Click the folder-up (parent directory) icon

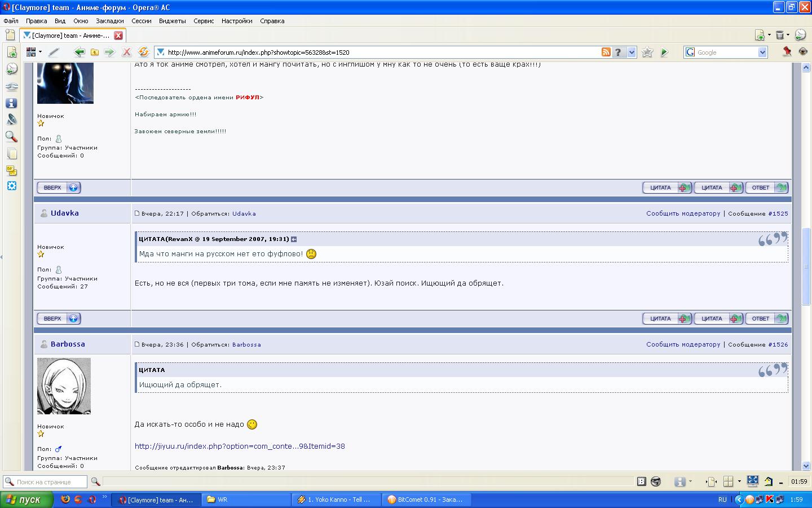coord(95,52)
